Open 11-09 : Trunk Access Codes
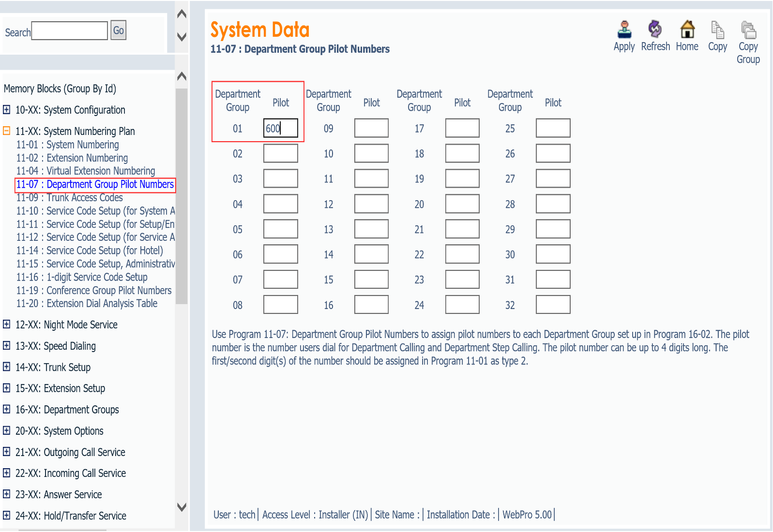 point(70,197)
